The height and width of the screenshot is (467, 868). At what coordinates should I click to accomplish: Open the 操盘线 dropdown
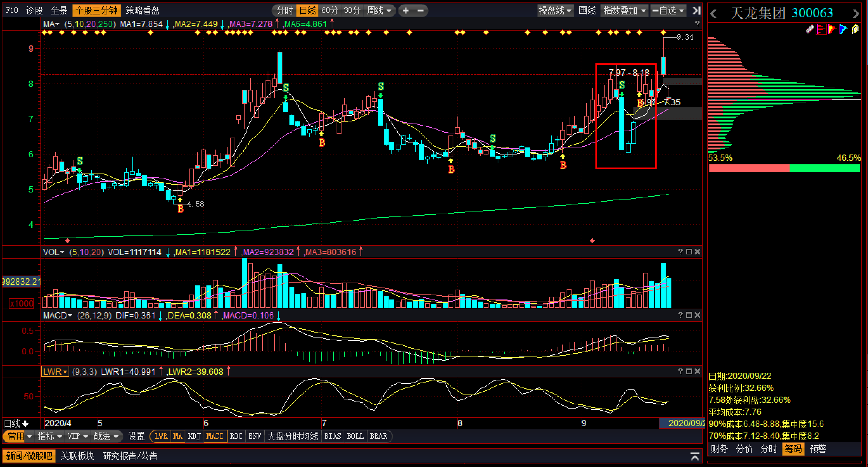click(x=555, y=11)
